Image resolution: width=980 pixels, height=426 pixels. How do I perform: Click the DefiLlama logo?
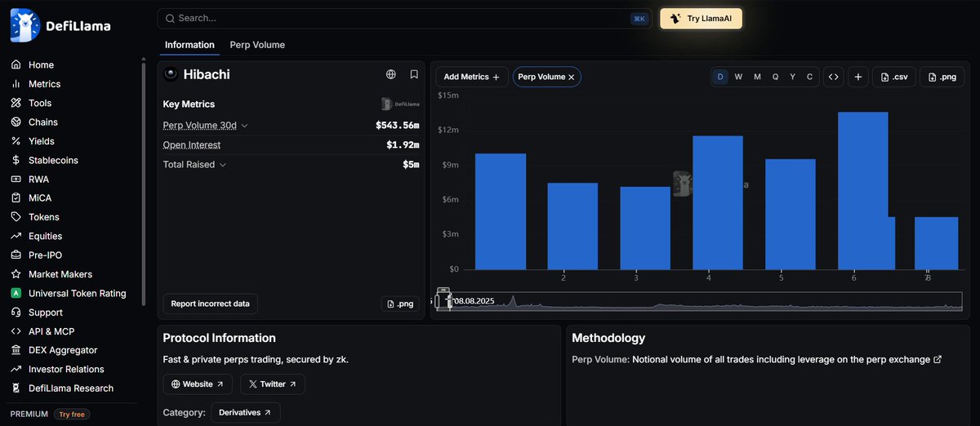tap(60, 25)
